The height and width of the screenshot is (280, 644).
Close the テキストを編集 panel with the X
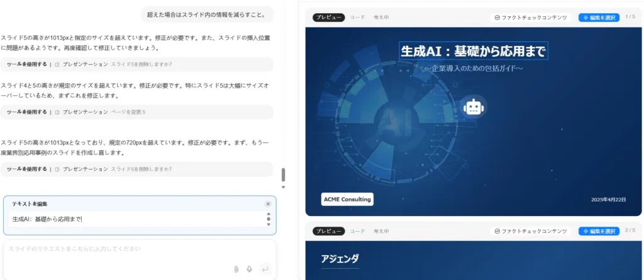(268, 204)
